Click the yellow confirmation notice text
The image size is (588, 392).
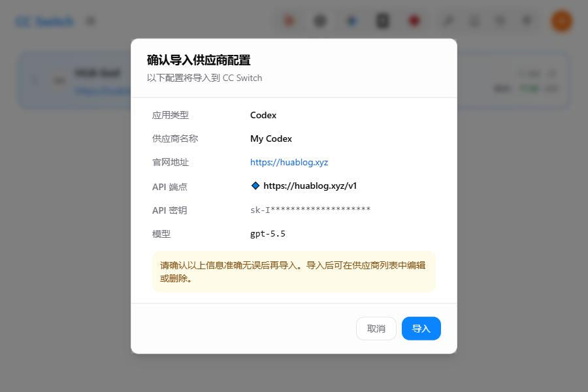click(x=293, y=272)
